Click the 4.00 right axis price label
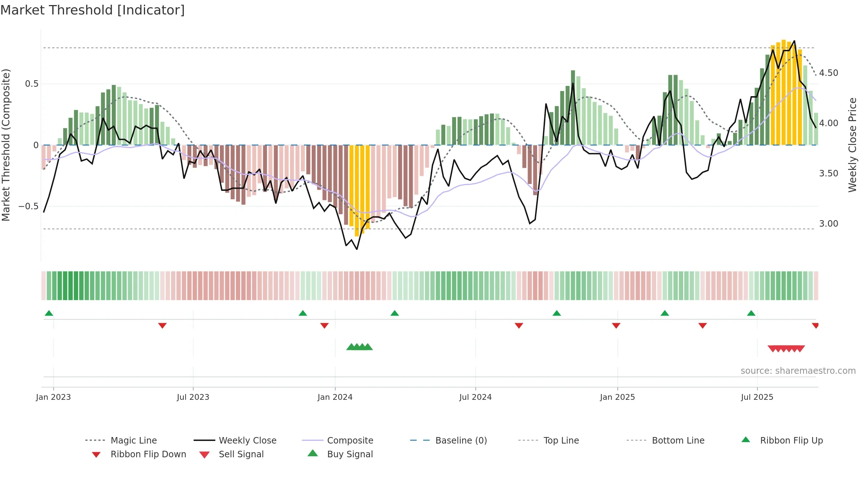The height and width of the screenshot is (488, 868). pyautogui.click(x=829, y=123)
